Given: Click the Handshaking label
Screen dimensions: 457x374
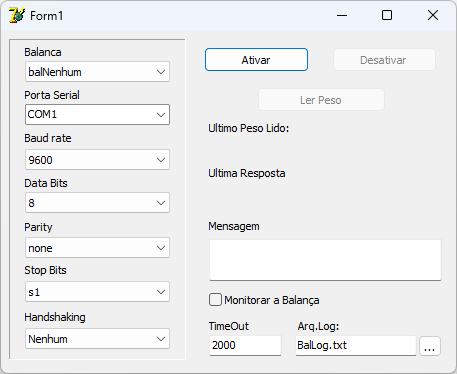Looking at the screenshot, I should tap(55, 317).
